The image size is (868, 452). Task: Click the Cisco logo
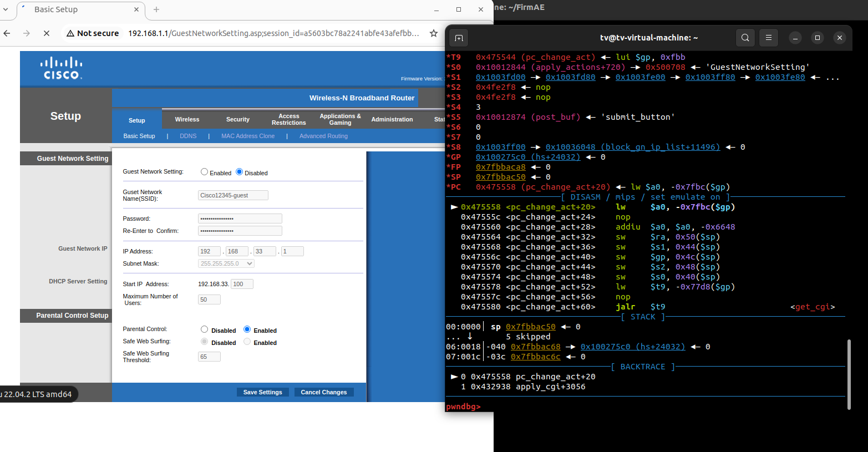coord(62,68)
